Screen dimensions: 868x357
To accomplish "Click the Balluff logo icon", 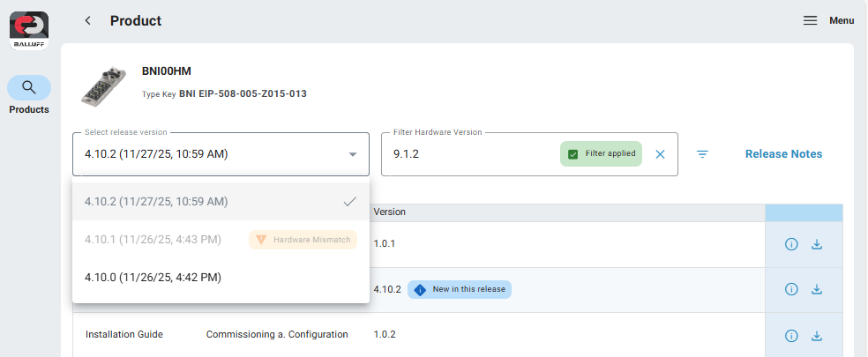I will [29, 31].
